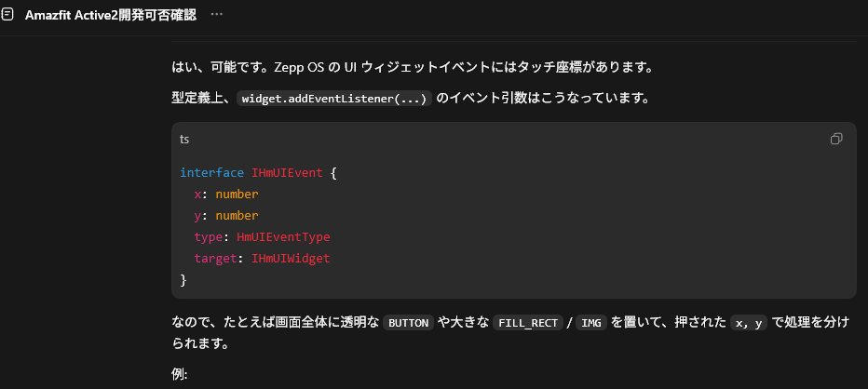
Task: Click the chat icon beside the title
Action: click(7, 15)
